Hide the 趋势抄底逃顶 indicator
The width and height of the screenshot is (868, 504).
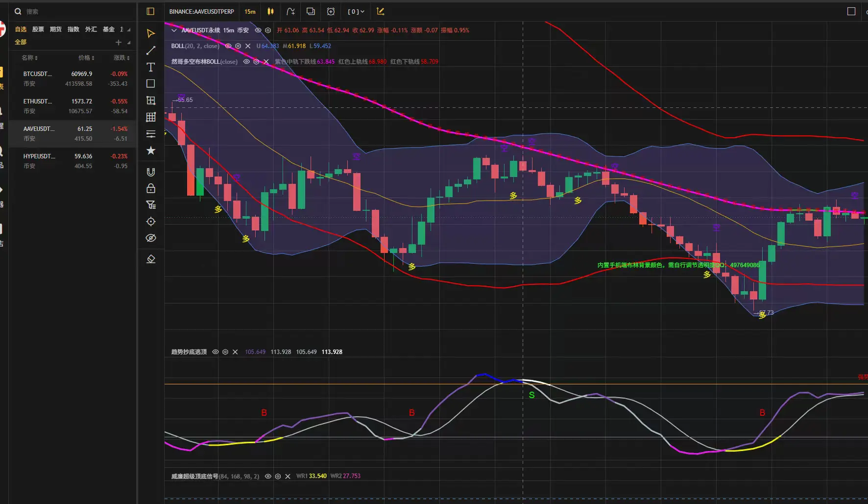(x=215, y=352)
